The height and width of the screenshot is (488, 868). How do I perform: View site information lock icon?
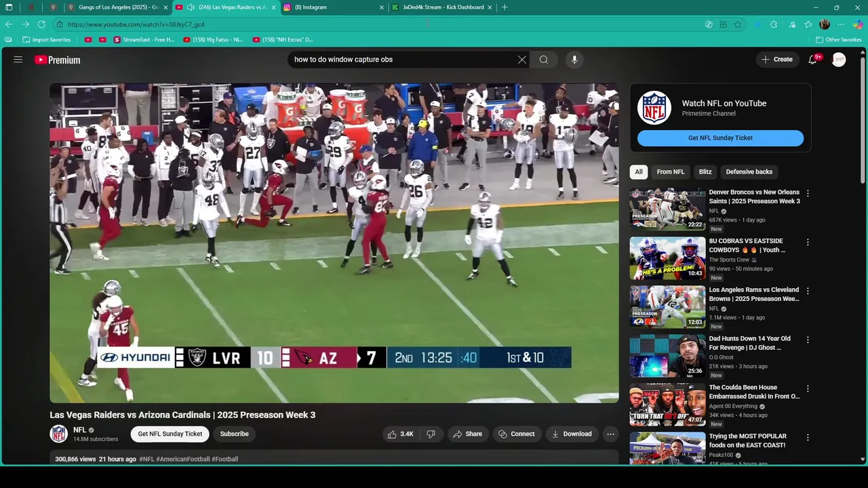pos(60,24)
